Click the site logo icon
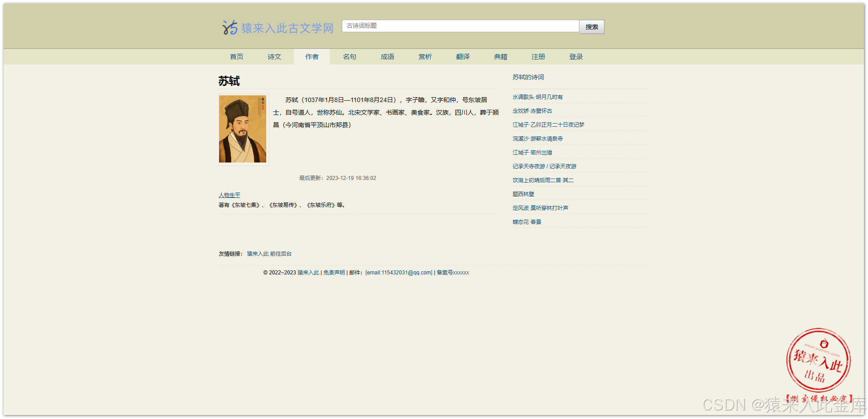This screenshot has width=868, height=419. click(x=230, y=28)
